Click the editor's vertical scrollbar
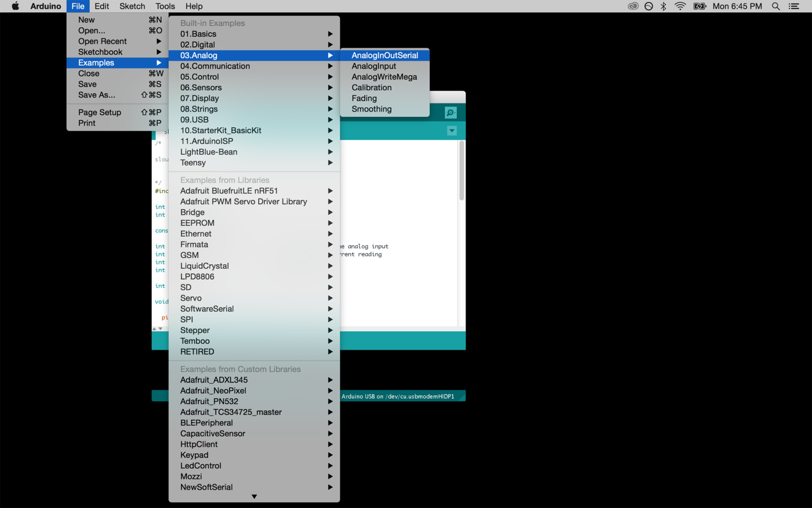The height and width of the screenshot is (508, 812). (x=462, y=171)
